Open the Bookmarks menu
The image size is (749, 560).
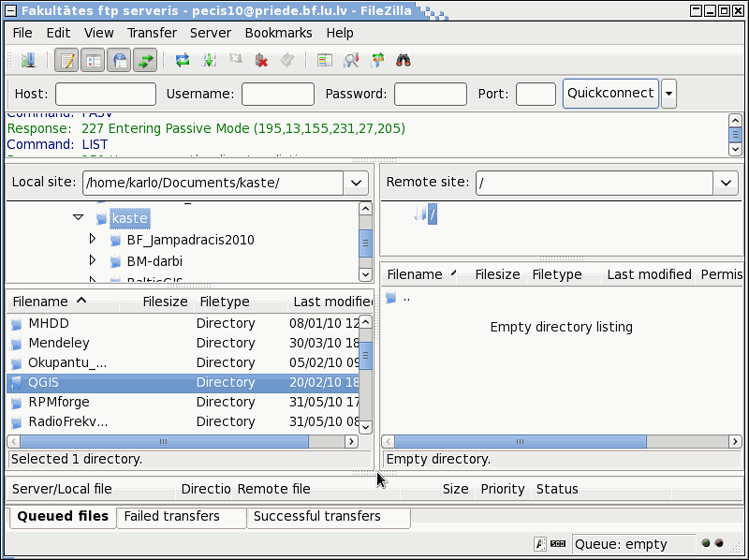(278, 33)
